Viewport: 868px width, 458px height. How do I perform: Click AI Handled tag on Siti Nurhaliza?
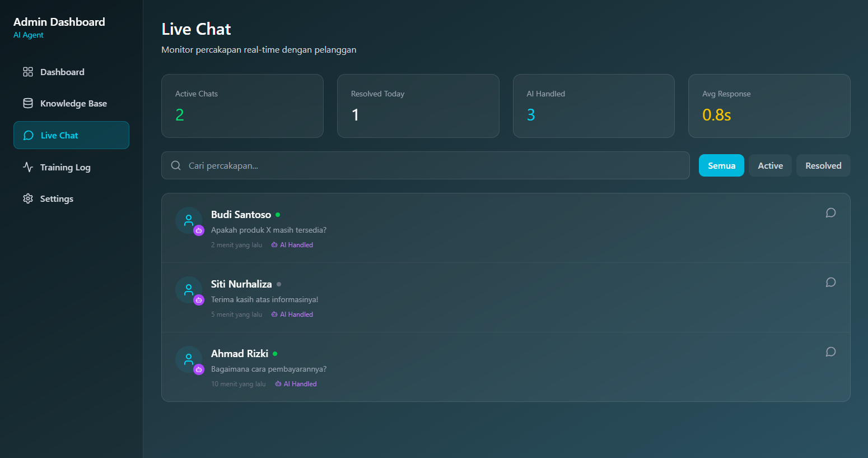(x=292, y=314)
